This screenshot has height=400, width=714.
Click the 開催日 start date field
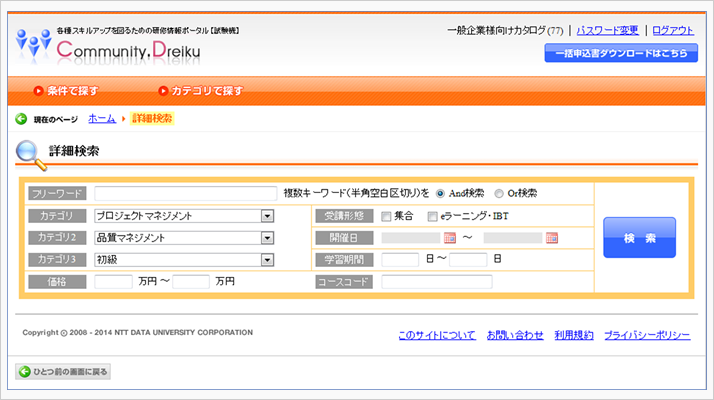click(411, 238)
